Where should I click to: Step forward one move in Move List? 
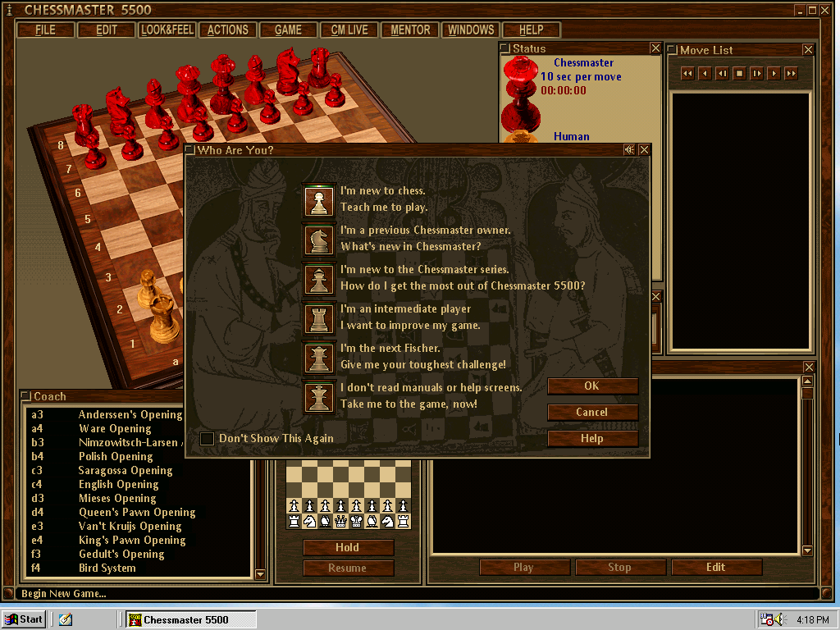pos(774,73)
